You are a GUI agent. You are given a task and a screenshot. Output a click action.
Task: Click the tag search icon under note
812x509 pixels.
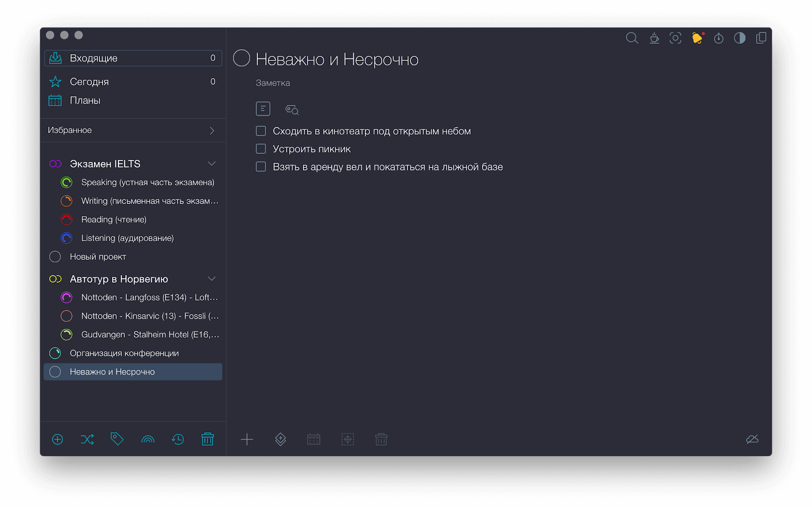tap(292, 110)
